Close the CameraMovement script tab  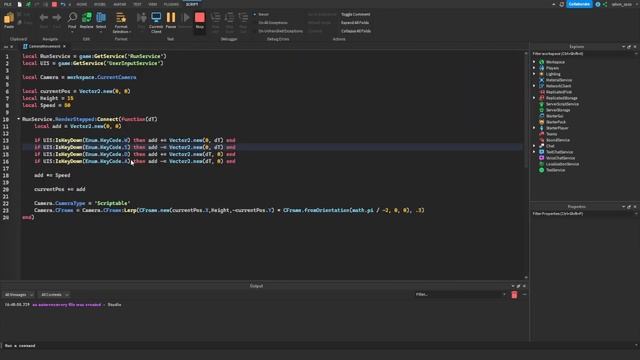click(x=64, y=47)
